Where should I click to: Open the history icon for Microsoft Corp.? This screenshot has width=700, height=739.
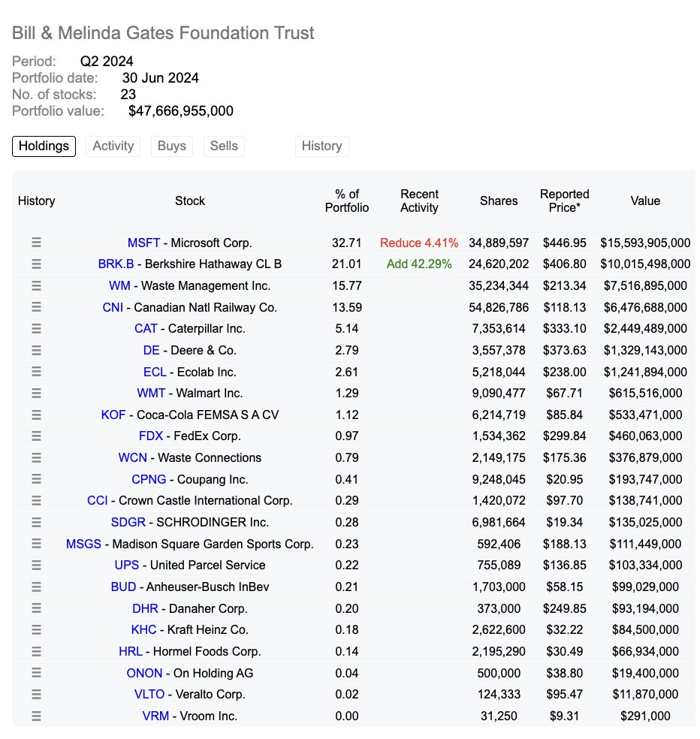pos(36,243)
